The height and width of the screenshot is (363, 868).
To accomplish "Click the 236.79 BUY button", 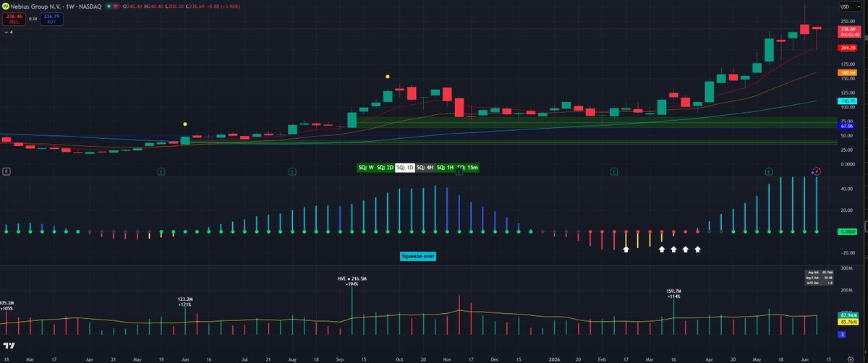I will click(x=51, y=18).
